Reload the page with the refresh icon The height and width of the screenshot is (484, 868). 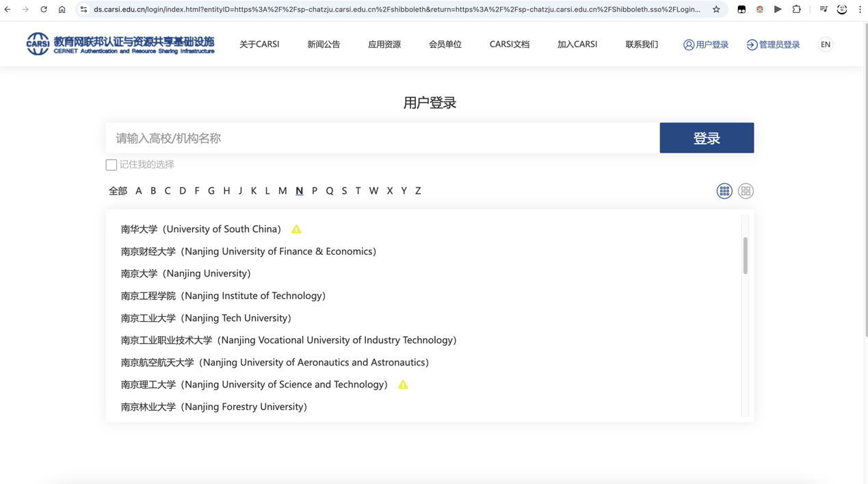[x=44, y=10]
